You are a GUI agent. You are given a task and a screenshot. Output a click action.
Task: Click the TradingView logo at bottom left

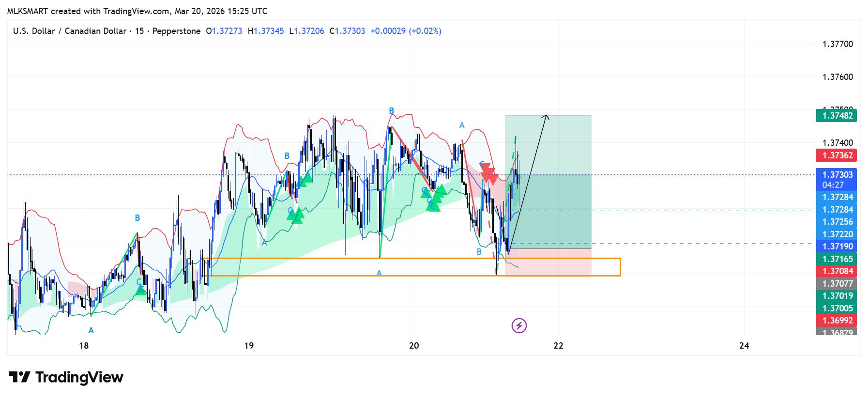pos(66,377)
